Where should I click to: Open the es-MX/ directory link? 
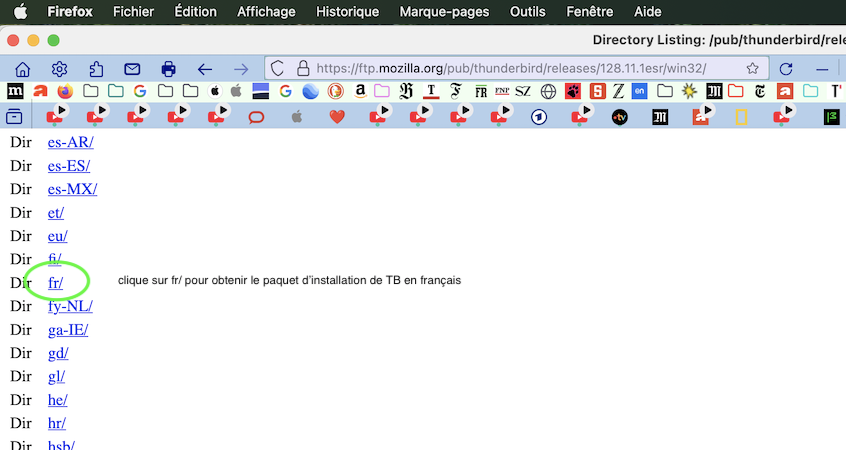pyautogui.click(x=73, y=189)
